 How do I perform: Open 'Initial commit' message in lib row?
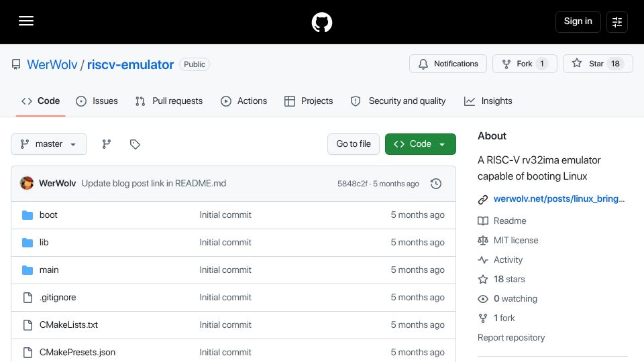[225, 243]
